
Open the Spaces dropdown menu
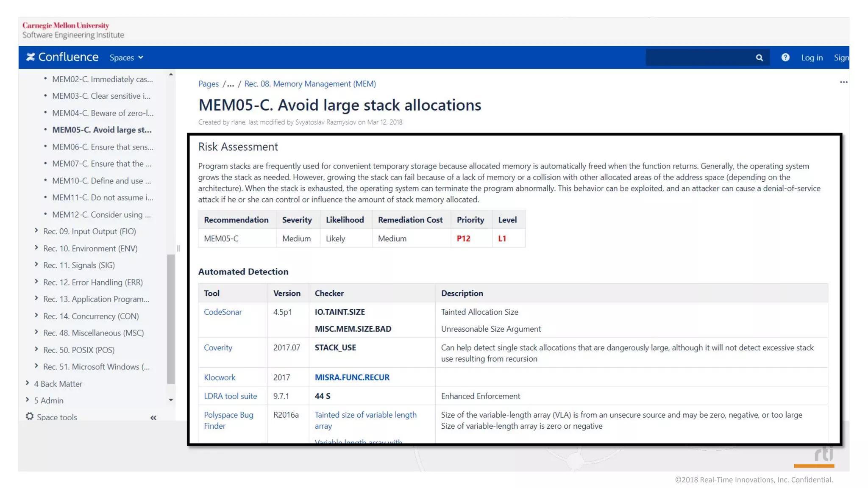(x=126, y=58)
